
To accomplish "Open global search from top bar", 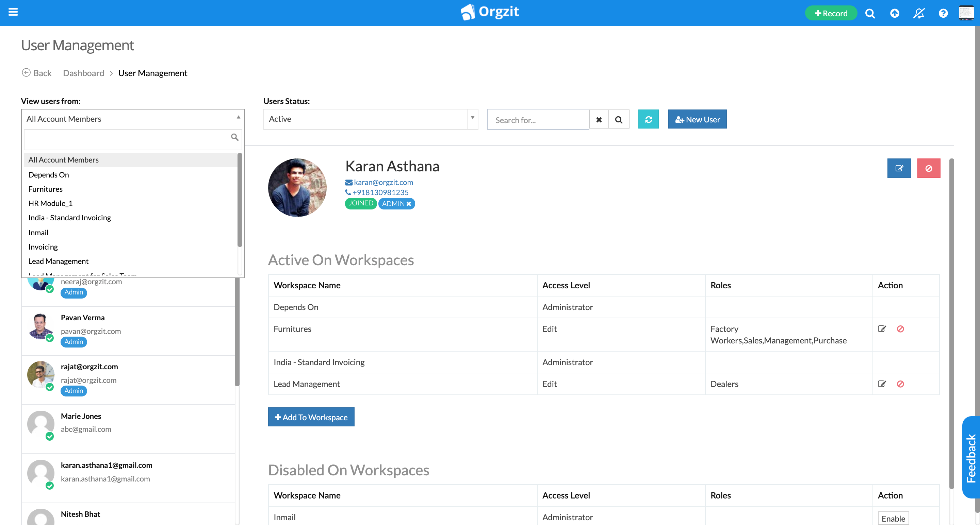I will (x=870, y=13).
